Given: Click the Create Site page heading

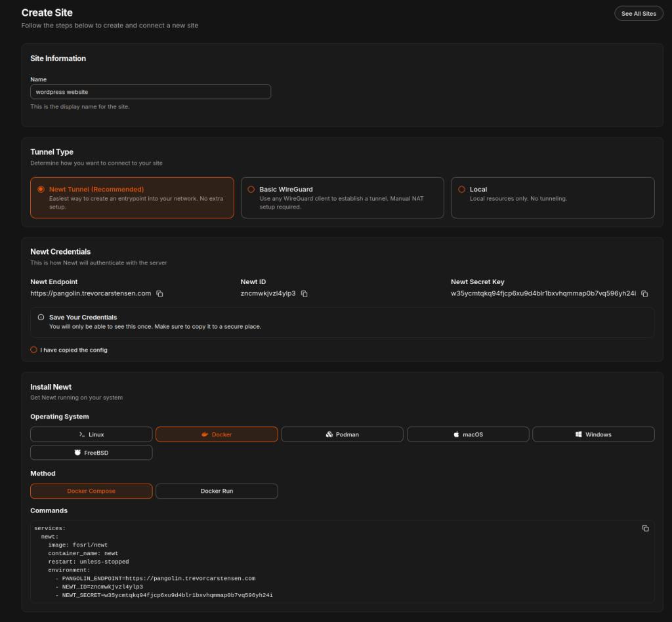Looking at the screenshot, I should tap(47, 13).
